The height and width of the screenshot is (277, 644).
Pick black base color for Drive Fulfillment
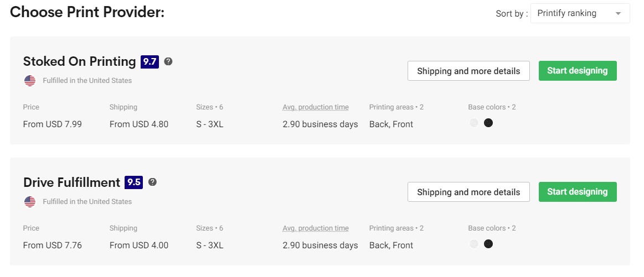pyautogui.click(x=488, y=244)
